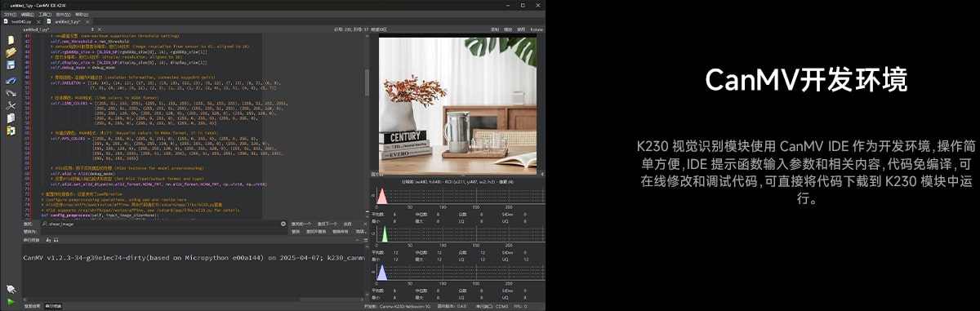Cut selection with the scissors icon
980x311 pixels.
tap(11, 106)
